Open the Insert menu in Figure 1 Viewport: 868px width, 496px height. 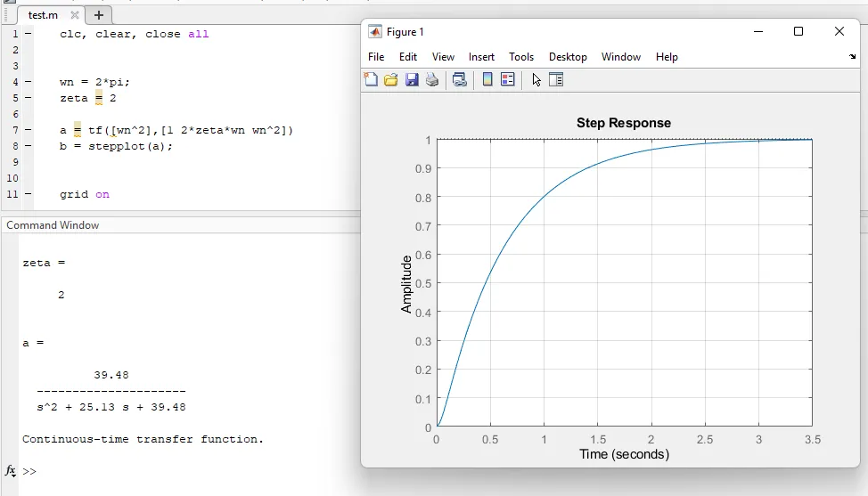pyautogui.click(x=481, y=57)
